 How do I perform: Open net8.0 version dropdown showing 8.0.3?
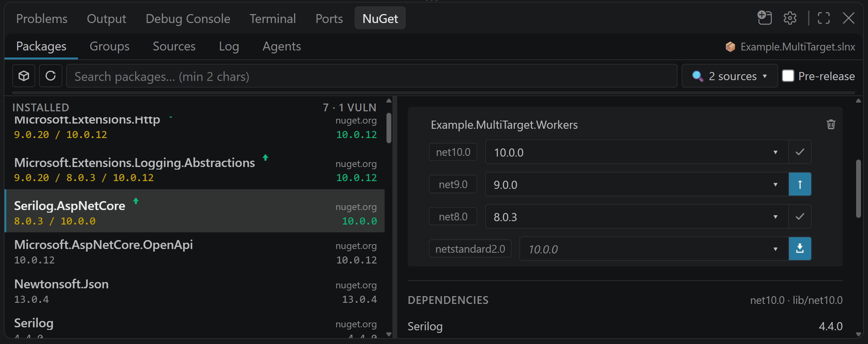coord(637,216)
